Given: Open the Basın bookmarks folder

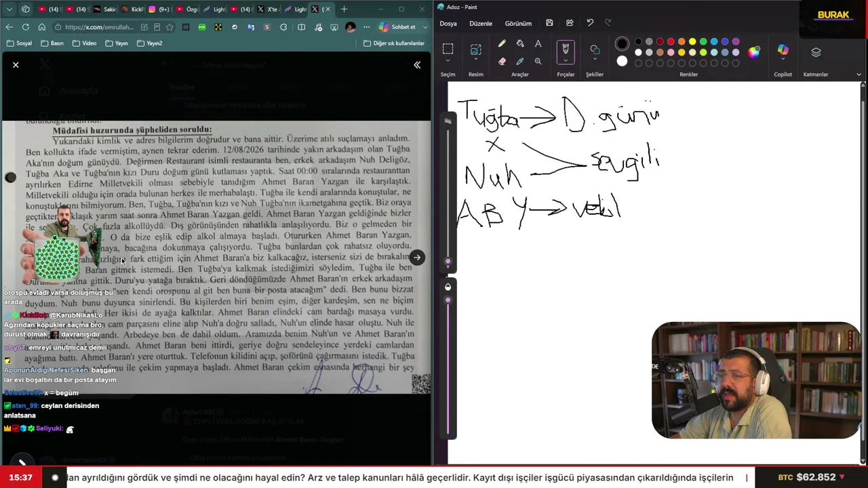Looking at the screenshot, I should pyautogui.click(x=52, y=43).
